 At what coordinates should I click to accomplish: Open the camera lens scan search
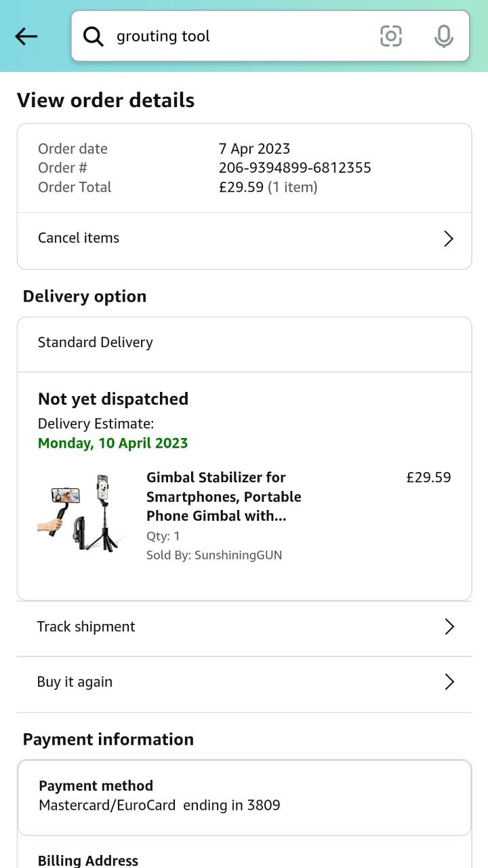click(391, 36)
